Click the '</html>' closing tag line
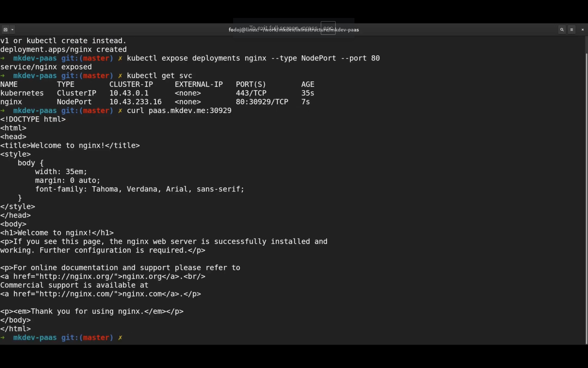 coord(15,329)
